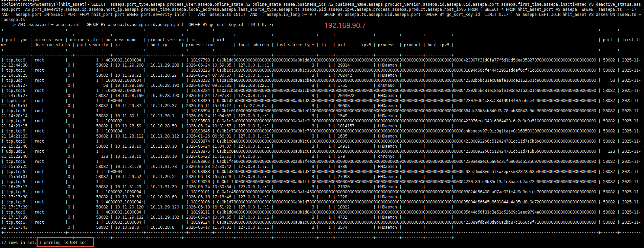This screenshot has width=644, height=248.
Task: Click the 17 rows in set text
Action: click(x=18, y=243)
